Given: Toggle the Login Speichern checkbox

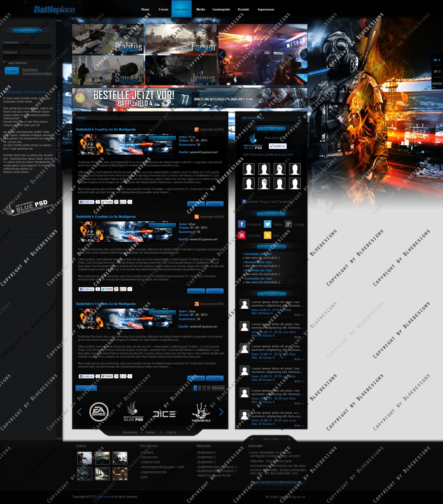Looking at the screenshot, I should 5,63.
